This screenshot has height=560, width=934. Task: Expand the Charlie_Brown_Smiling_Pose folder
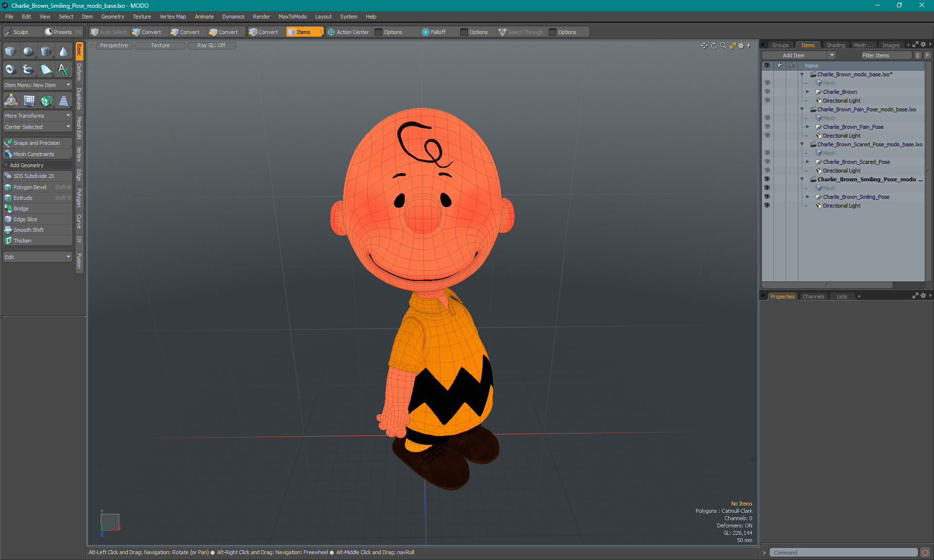coord(808,197)
